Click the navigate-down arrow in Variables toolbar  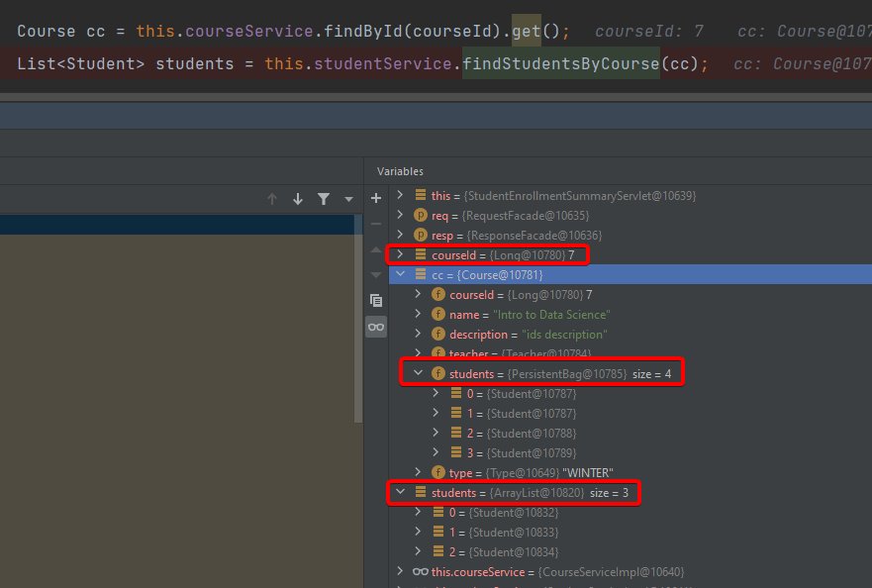click(298, 199)
